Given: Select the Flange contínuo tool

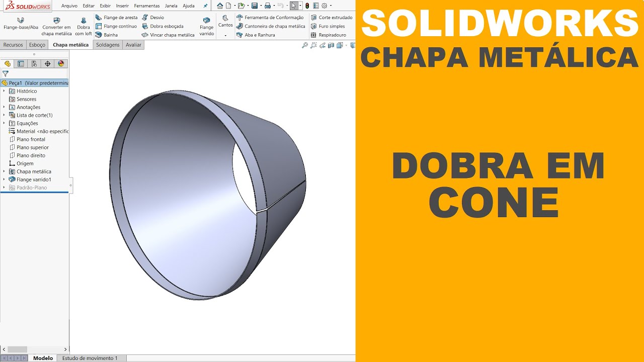Looking at the screenshot, I should pyautogui.click(x=116, y=26).
